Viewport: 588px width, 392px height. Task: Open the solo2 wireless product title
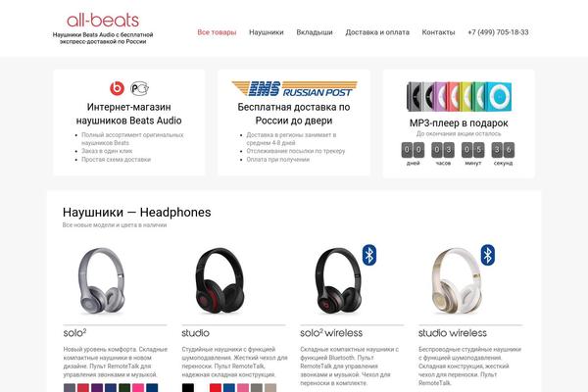pos(331,333)
